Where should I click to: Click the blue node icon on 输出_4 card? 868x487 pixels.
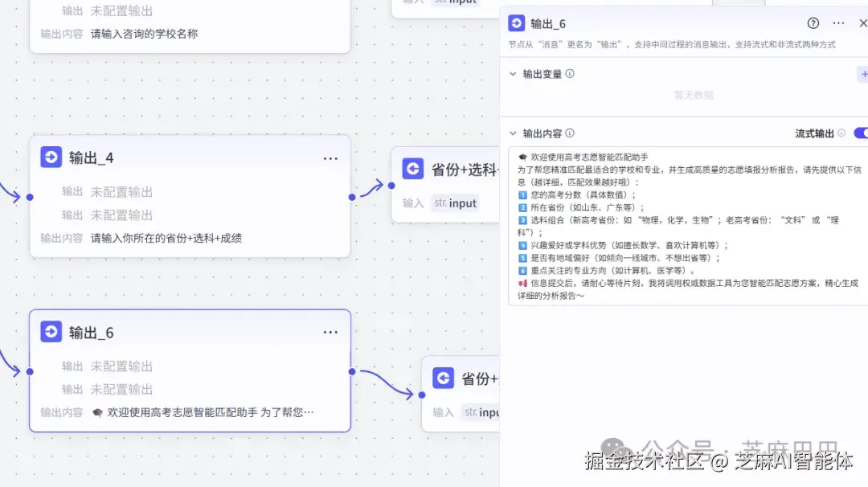51,157
